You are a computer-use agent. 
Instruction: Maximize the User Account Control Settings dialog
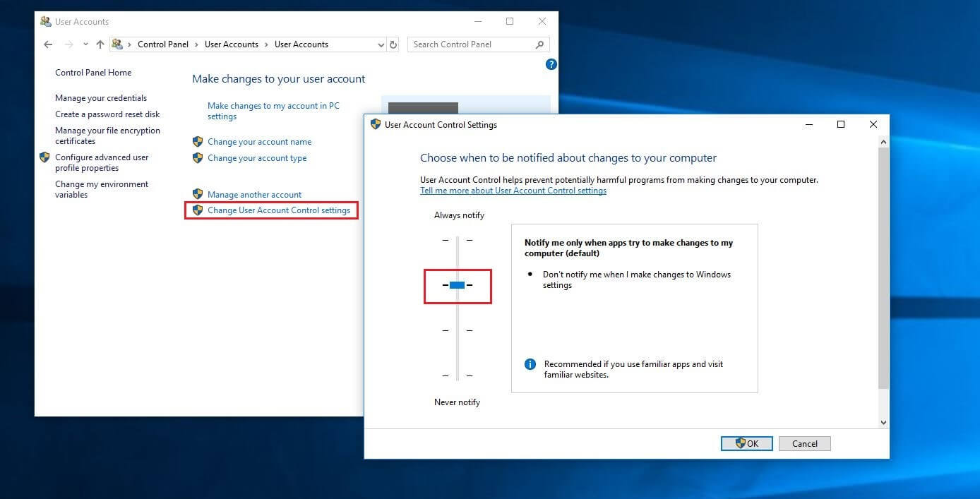tap(841, 124)
